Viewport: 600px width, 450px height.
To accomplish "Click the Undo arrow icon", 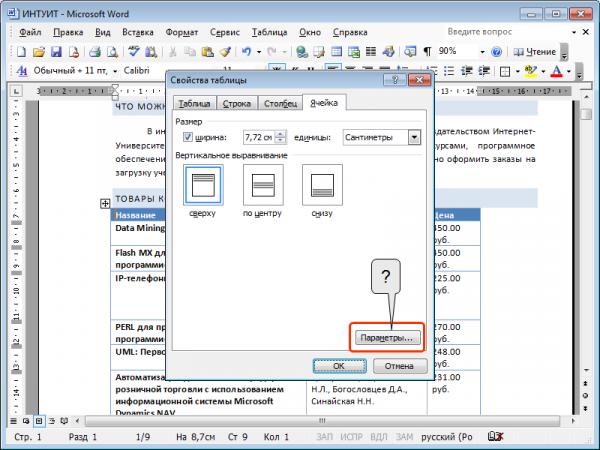I will pyautogui.click(x=246, y=52).
